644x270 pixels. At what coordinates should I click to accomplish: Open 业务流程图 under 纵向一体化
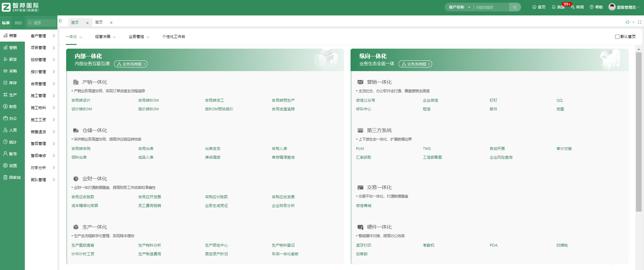pos(415,64)
